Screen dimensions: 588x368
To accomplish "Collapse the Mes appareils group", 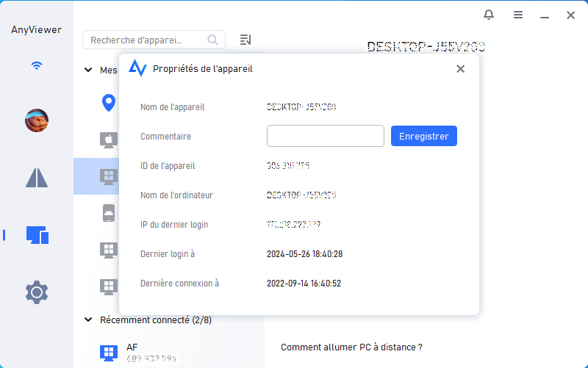I will (x=88, y=70).
